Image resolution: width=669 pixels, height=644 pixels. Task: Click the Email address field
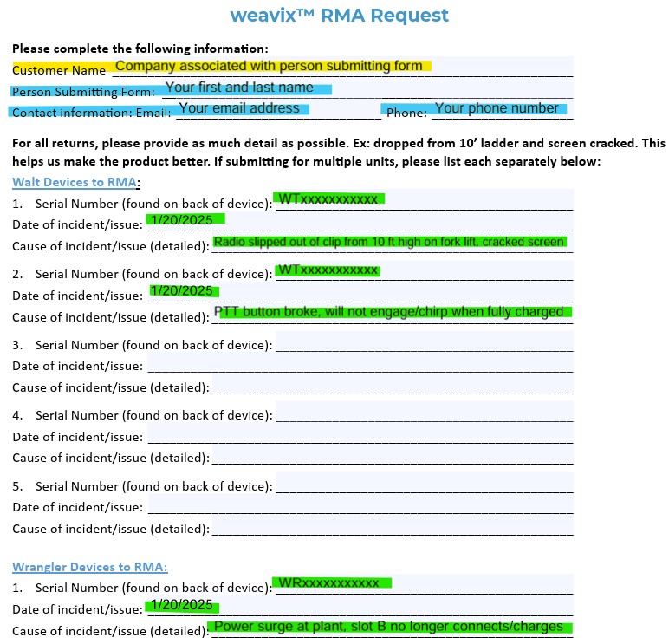pos(279,110)
